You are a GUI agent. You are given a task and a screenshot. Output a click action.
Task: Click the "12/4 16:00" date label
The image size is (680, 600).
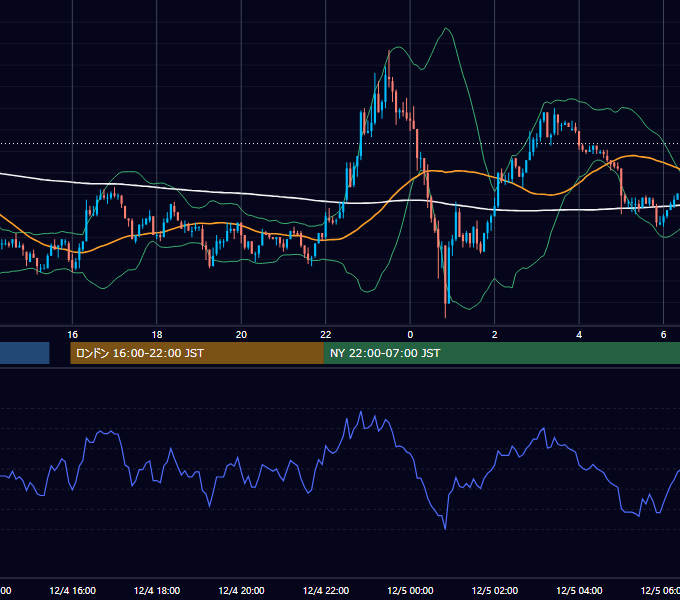coord(72,591)
